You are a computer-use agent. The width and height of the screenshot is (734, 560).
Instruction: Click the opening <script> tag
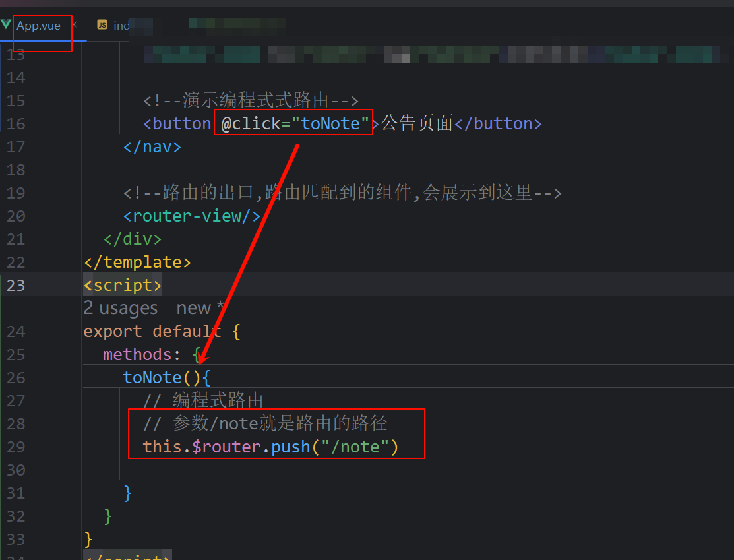123,285
